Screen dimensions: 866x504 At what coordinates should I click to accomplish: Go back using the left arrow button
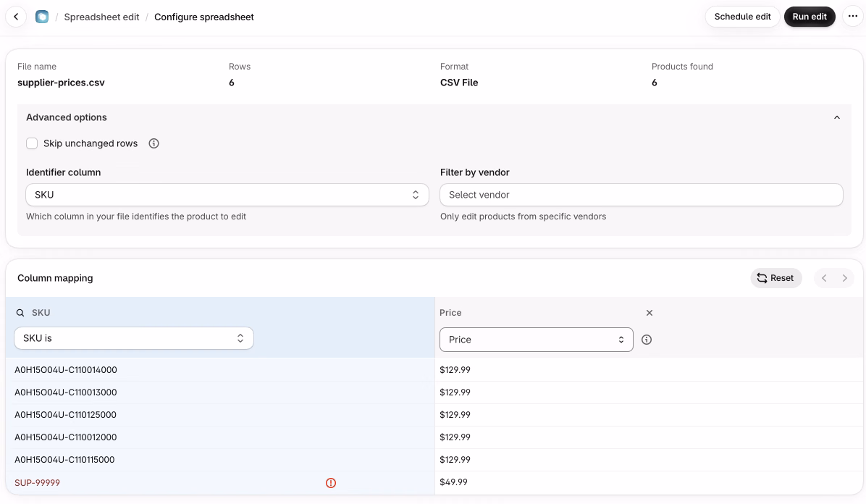point(16,17)
